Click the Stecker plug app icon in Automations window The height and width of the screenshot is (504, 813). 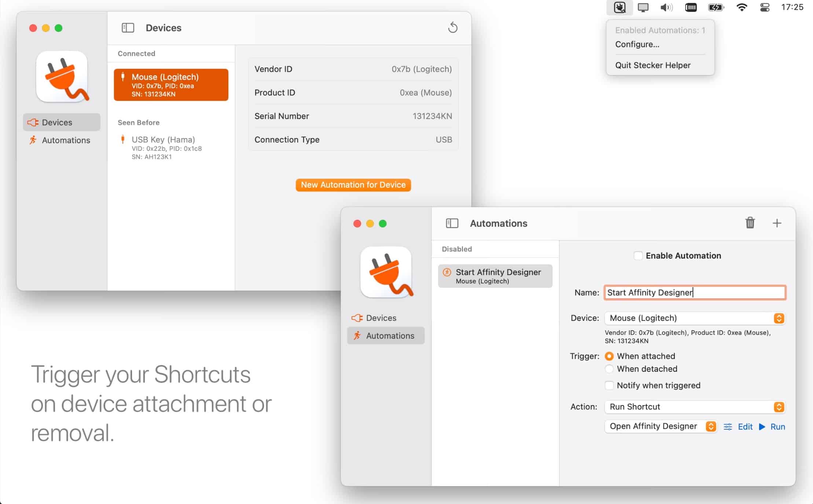tap(386, 272)
